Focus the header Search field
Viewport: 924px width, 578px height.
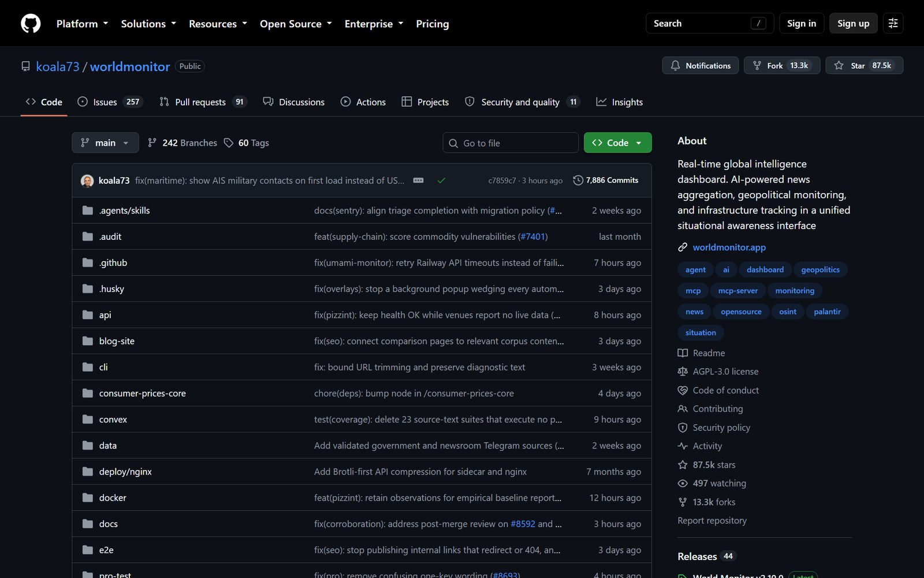pyautogui.click(x=709, y=23)
